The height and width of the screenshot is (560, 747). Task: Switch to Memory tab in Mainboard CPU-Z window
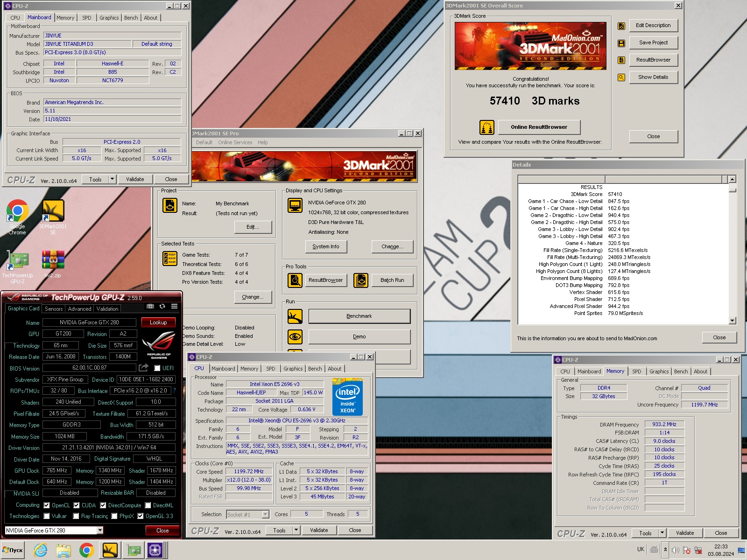coord(65,18)
